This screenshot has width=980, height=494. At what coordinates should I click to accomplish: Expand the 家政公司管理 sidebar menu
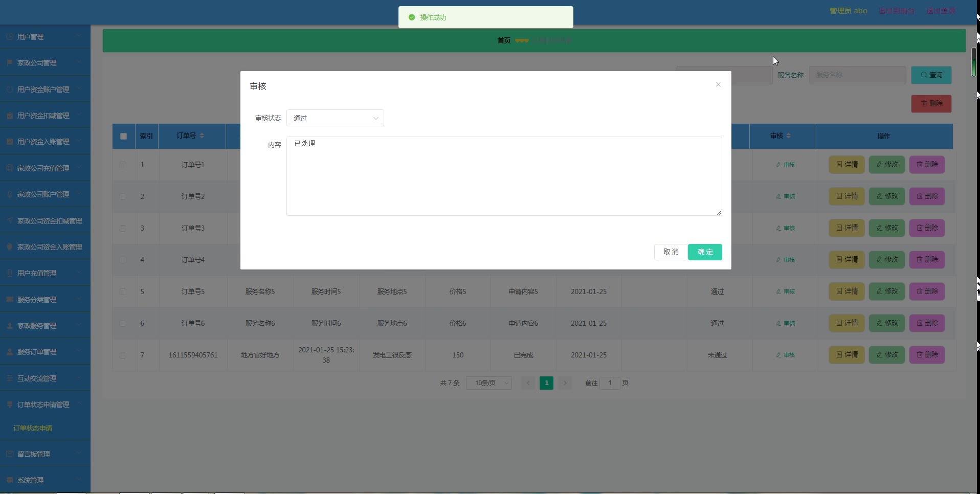tap(45, 63)
